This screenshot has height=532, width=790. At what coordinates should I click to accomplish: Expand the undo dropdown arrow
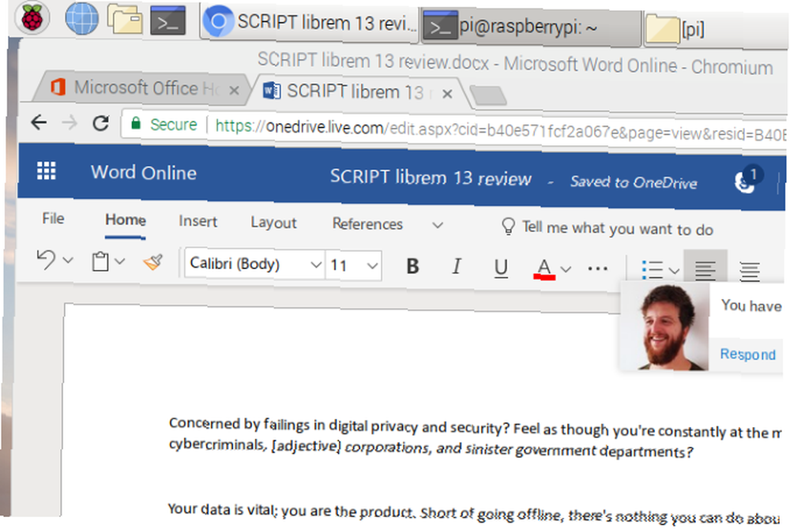[x=68, y=260]
